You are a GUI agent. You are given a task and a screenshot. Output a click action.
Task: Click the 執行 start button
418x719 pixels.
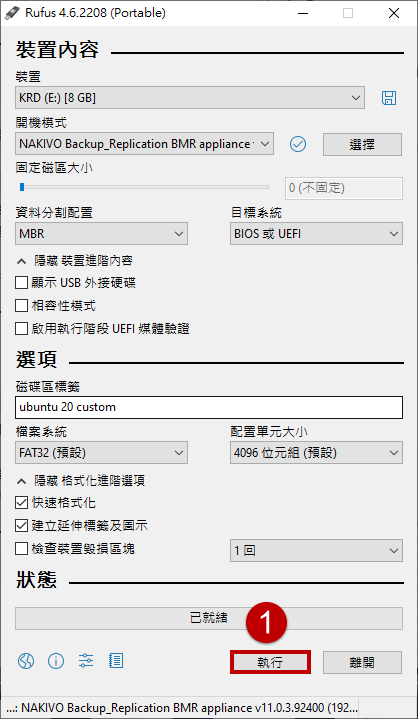[270, 663]
